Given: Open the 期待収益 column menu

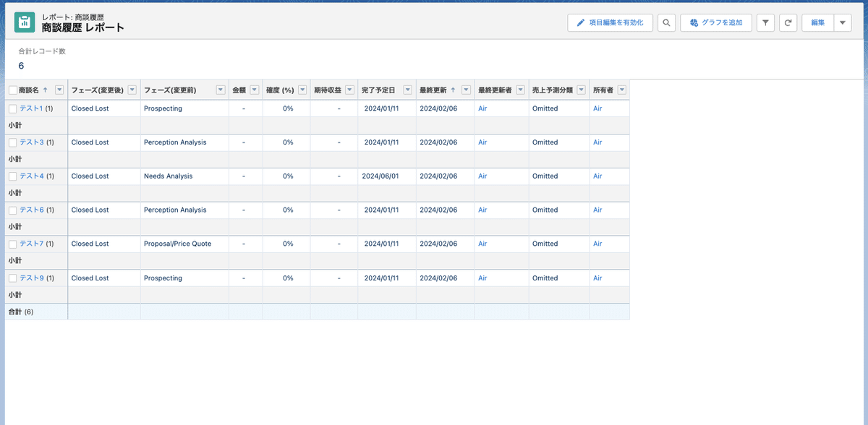Looking at the screenshot, I should [x=350, y=90].
